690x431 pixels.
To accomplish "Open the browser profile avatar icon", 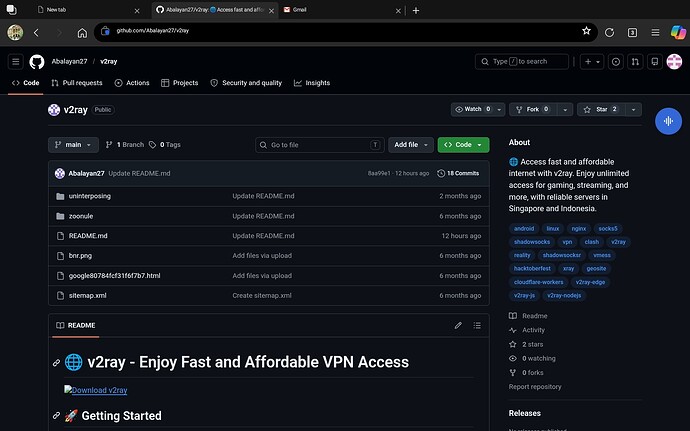I will 15,33.
